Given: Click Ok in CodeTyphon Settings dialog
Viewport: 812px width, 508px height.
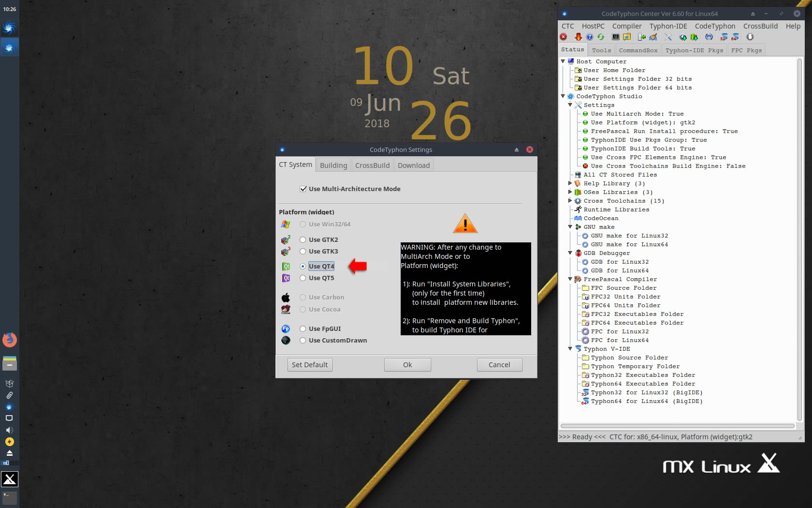Looking at the screenshot, I should (407, 365).
